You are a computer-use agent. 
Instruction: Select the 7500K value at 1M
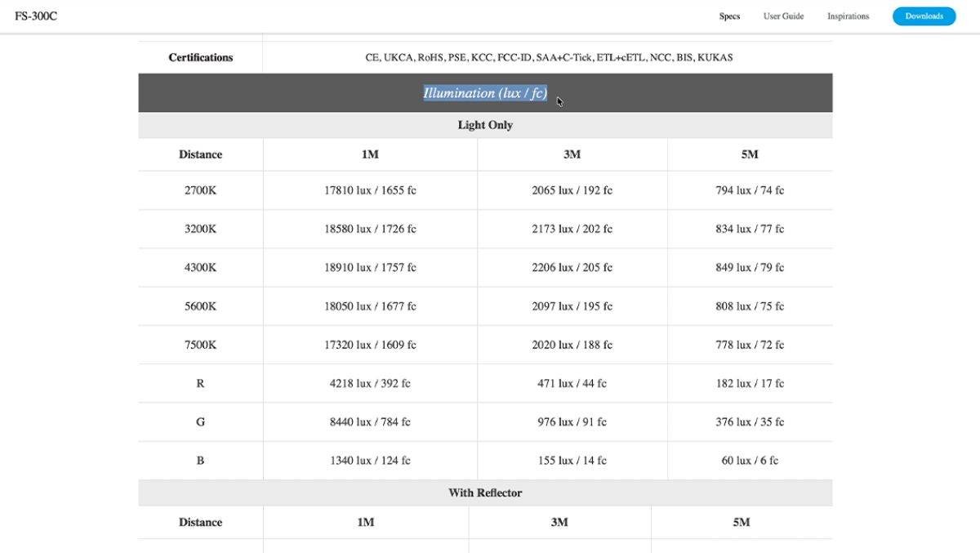coord(370,345)
